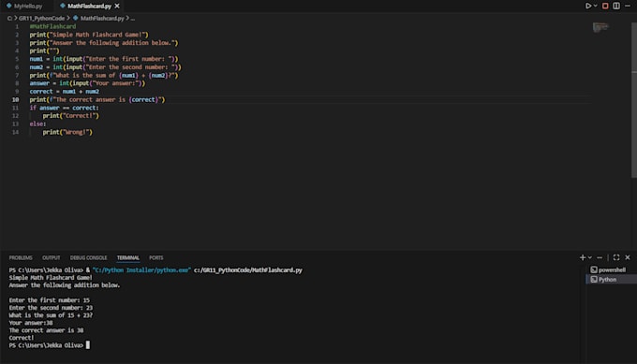This screenshot has height=364, width=637.
Task: Click the num1 input assignment line
Action: point(104,59)
